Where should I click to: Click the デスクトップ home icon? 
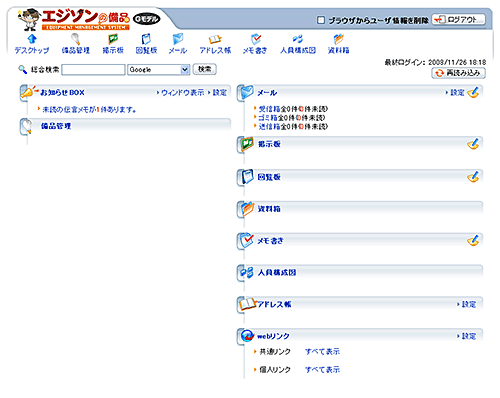click(32, 39)
